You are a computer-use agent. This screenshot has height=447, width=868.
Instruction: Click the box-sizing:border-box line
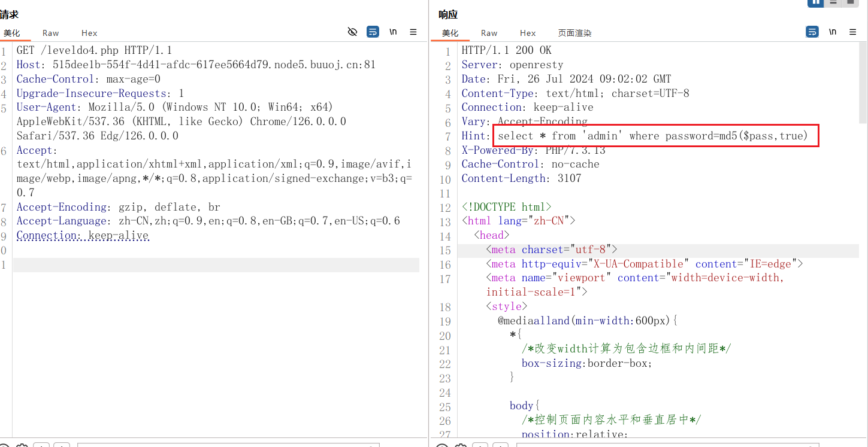[586, 363]
